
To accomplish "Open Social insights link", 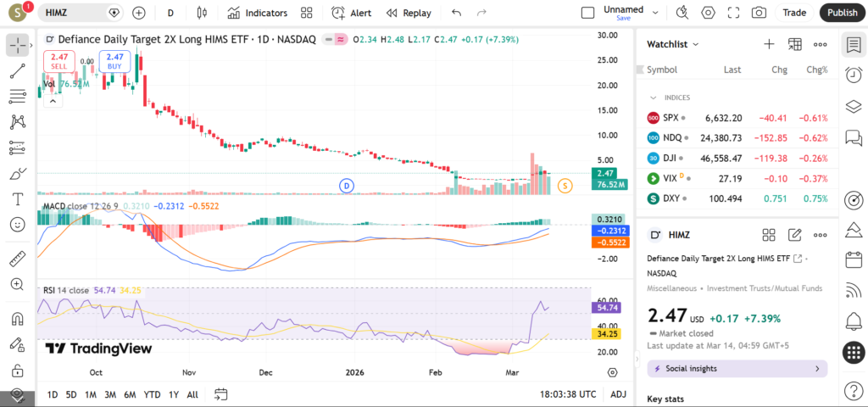I will 737,369.
